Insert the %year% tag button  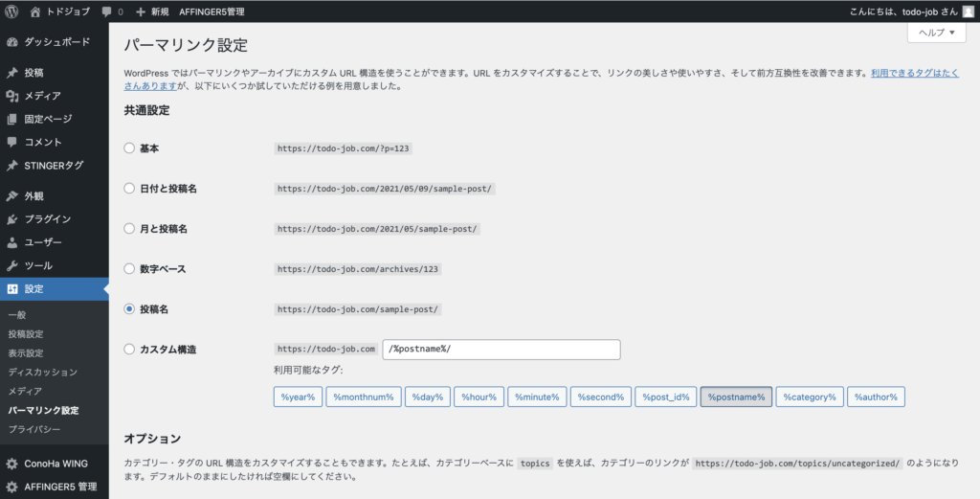click(x=298, y=397)
